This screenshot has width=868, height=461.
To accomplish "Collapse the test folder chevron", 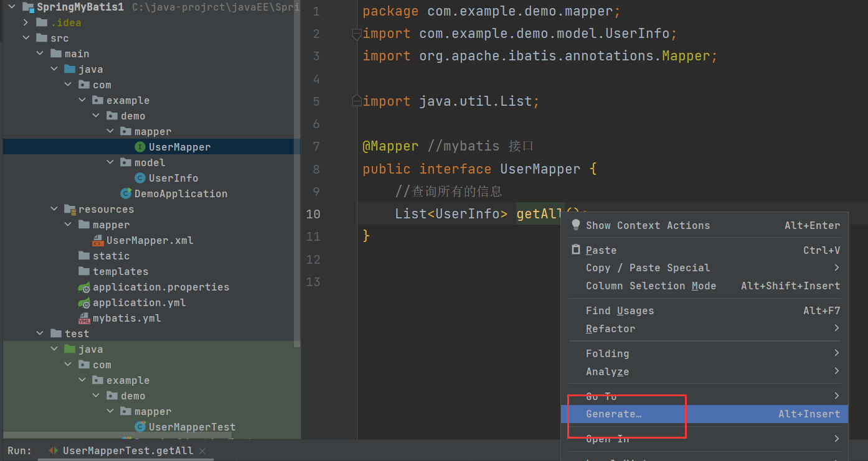I will click(40, 333).
